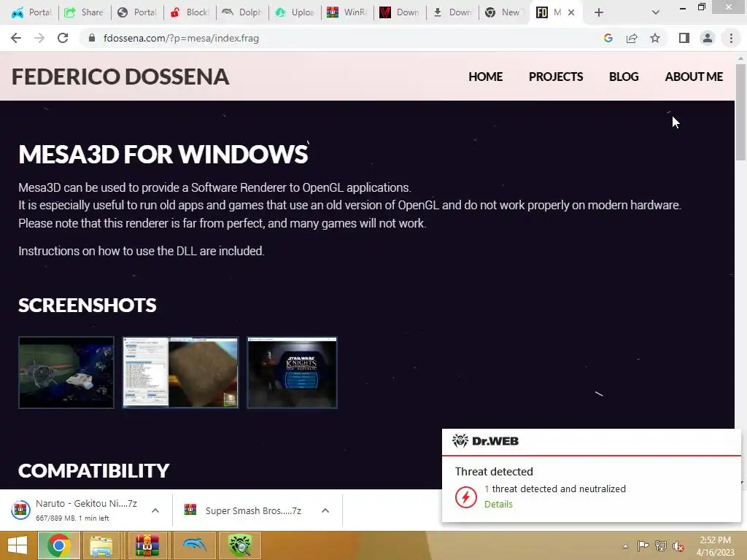Screen dimensions: 747x560
Task: Open the Chrome profile avatar
Action: tap(708, 38)
